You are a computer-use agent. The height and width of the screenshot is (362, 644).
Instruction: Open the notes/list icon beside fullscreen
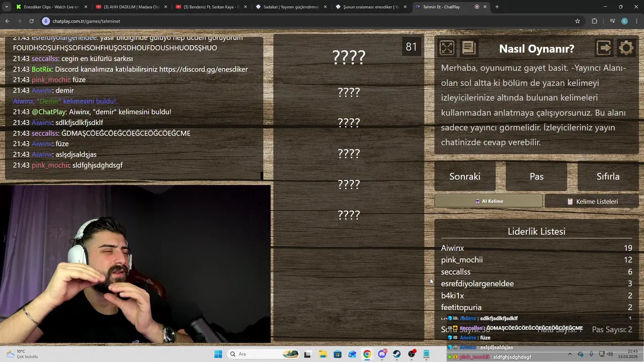468,48
